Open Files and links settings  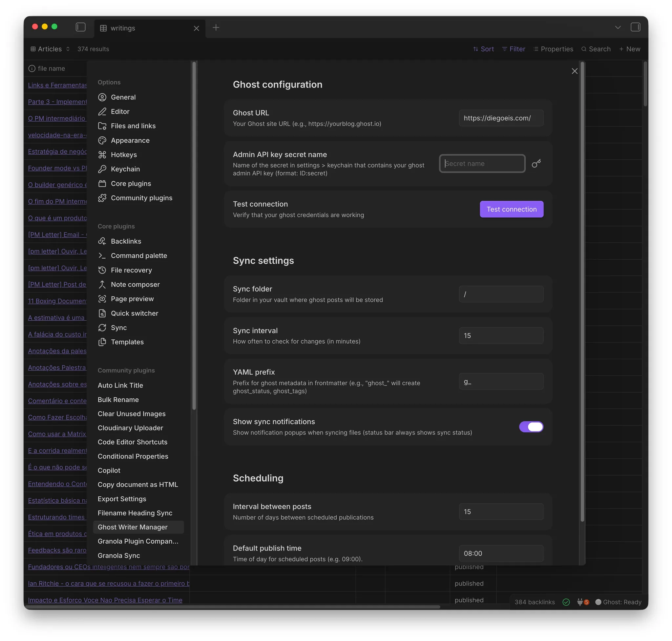click(x=138, y=126)
